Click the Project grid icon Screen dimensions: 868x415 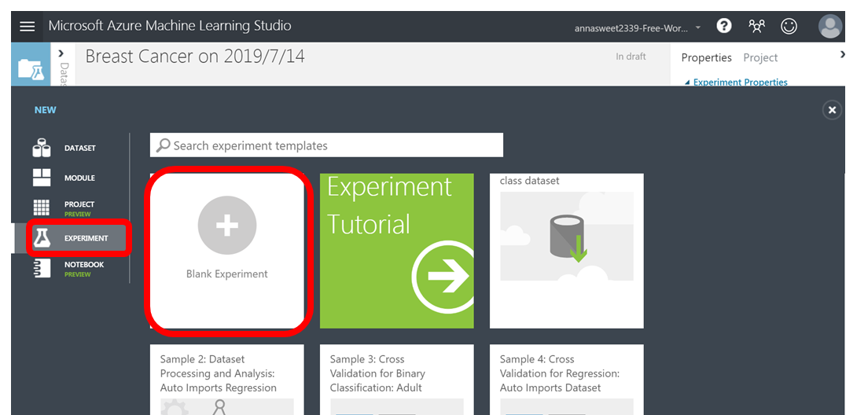42,207
